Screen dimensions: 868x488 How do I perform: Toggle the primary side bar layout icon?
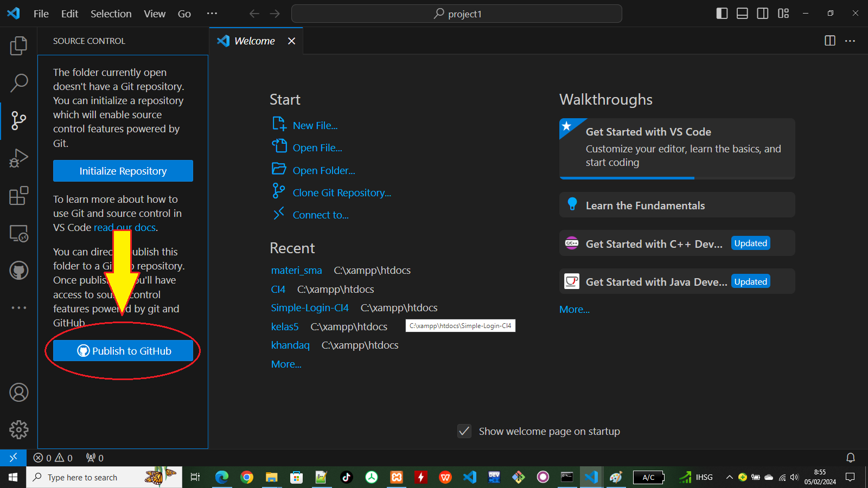coord(722,14)
